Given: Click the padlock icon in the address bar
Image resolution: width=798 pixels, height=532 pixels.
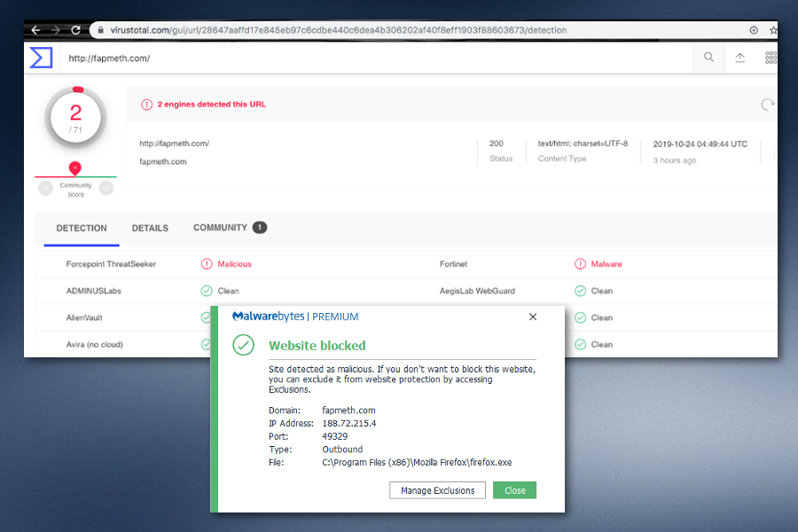Looking at the screenshot, I should tap(101, 30).
